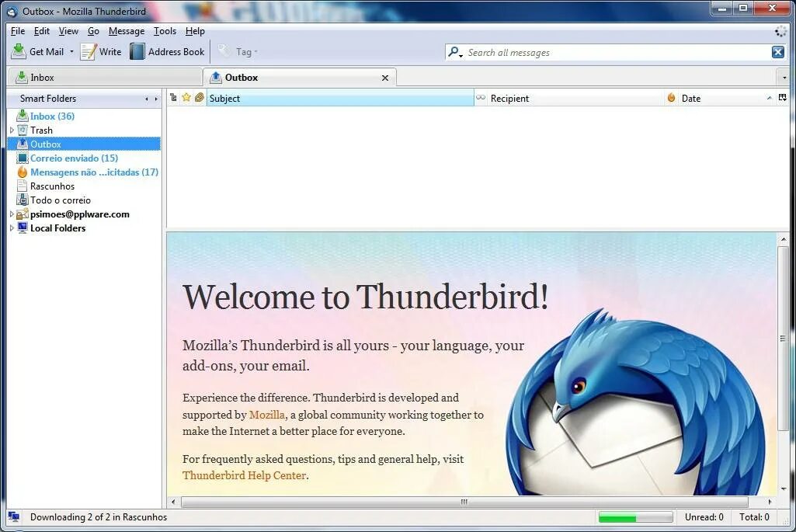
Task: Sort by the starred column
Action: tap(186, 97)
